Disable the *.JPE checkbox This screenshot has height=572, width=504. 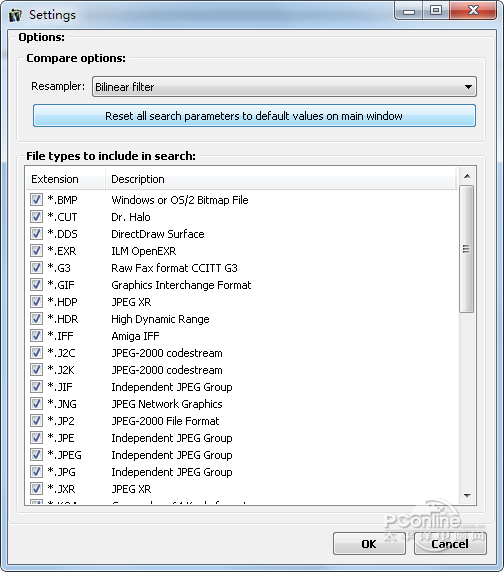click(36, 438)
